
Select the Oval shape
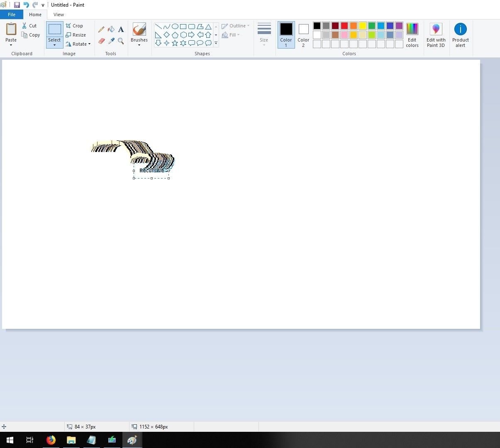pos(175,26)
